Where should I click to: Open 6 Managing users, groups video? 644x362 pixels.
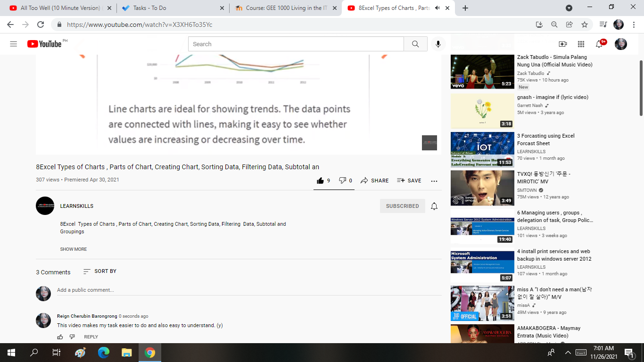(x=555, y=216)
